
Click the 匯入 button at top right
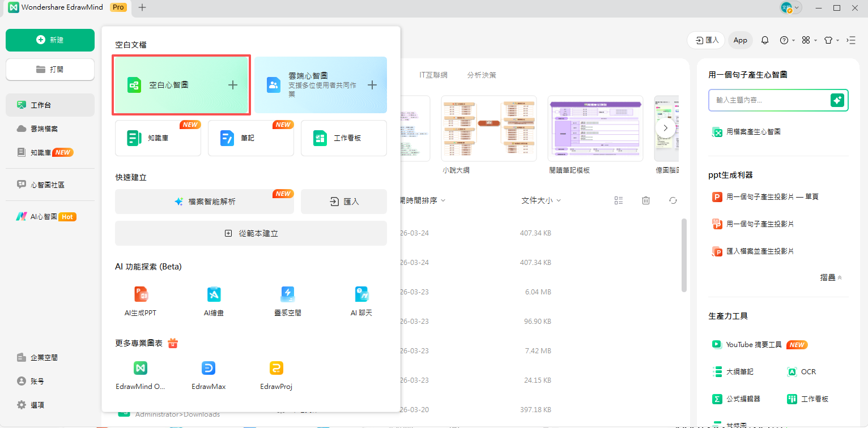[x=705, y=40]
